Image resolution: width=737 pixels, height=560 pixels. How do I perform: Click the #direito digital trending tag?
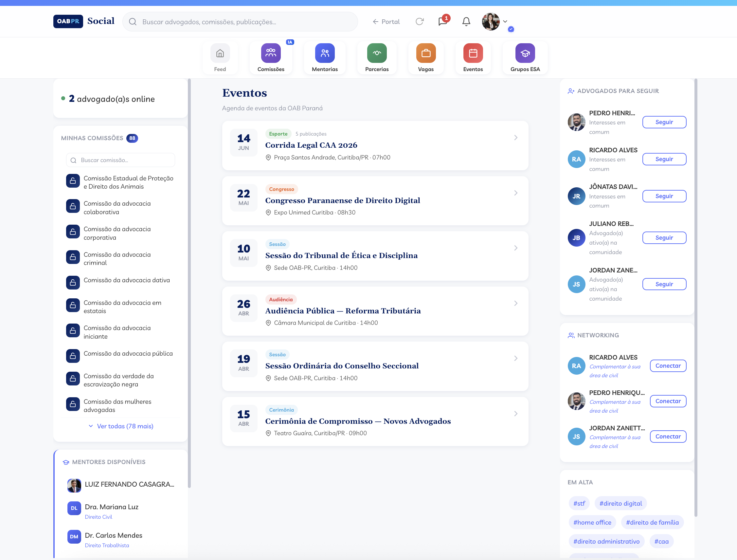pyautogui.click(x=620, y=503)
